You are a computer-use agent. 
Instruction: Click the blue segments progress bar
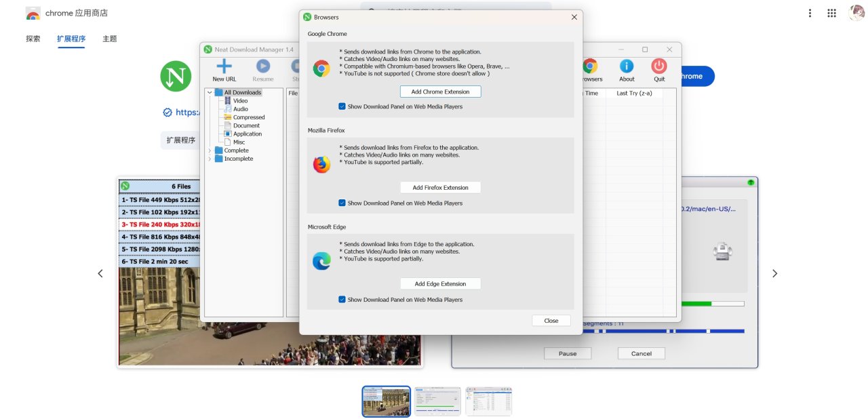663,331
